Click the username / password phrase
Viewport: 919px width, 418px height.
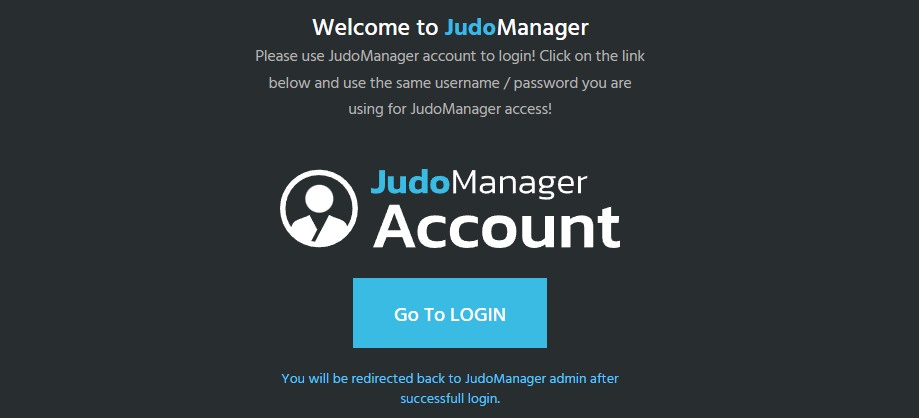coord(506,83)
